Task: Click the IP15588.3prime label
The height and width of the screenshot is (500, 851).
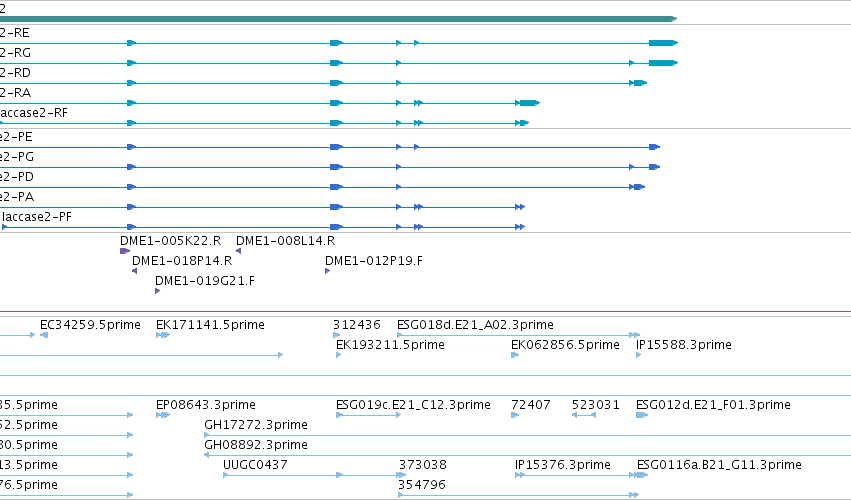Action: [x=684, y=345]
